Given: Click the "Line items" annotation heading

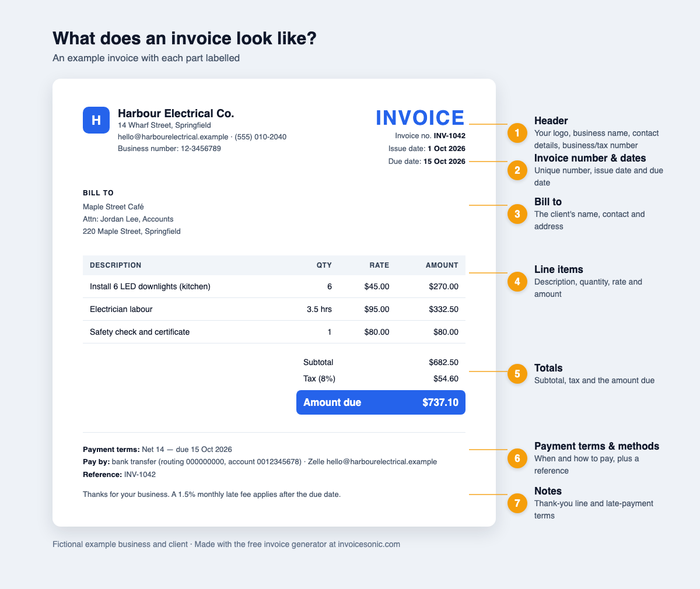Looking at the screenshot, I should click(x=559, y=269).
